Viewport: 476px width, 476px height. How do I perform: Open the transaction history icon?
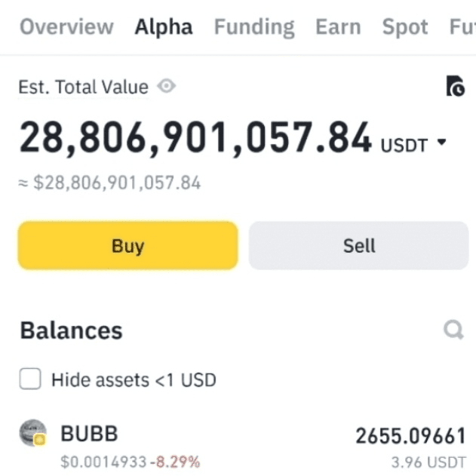(456, 86)
